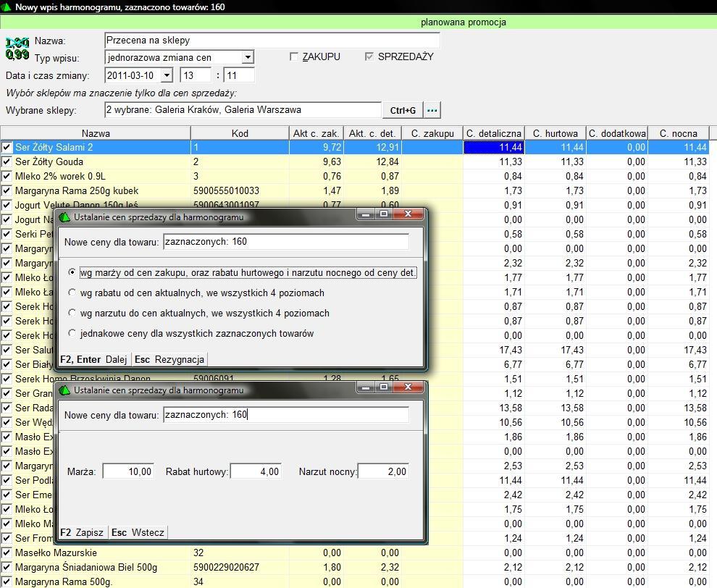This screenshot has width=717, height=588.
Task: Save using the 'F2 Zapisz' button
Action: 83,532
